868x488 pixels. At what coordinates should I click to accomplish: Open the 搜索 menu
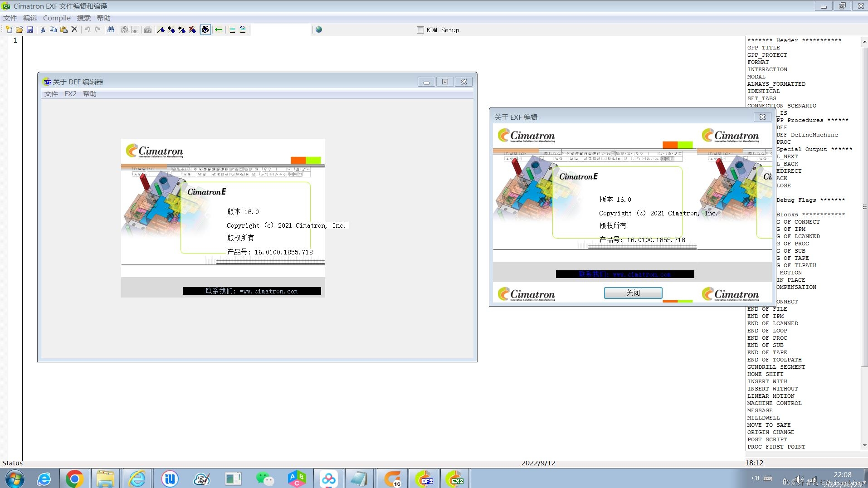84,18
